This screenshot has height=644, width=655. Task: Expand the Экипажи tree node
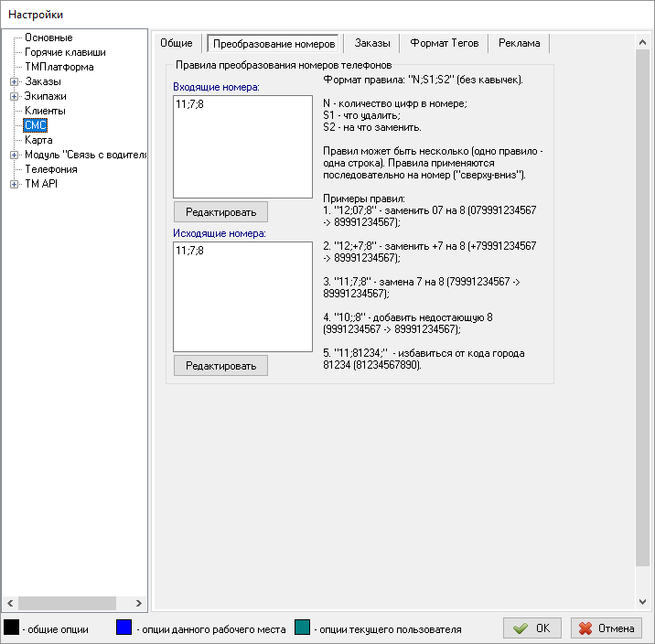point(14,96)
